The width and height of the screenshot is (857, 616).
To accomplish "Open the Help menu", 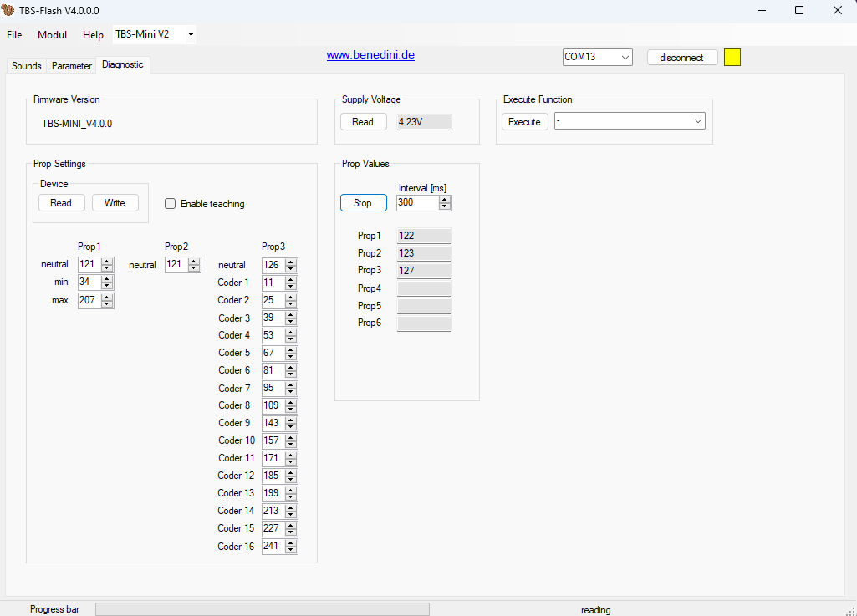I will coord(93,35).
